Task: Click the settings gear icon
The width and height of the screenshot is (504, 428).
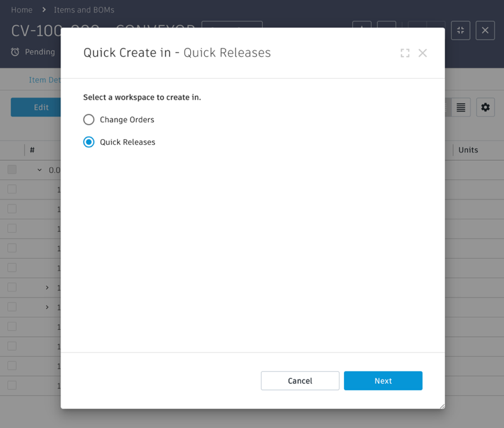Action: [485, 107]
